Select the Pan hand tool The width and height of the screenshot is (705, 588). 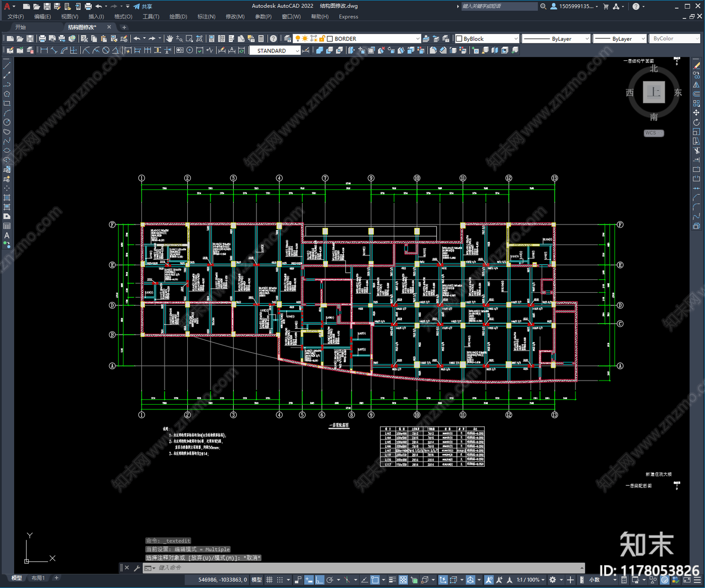tap(169, 39)
